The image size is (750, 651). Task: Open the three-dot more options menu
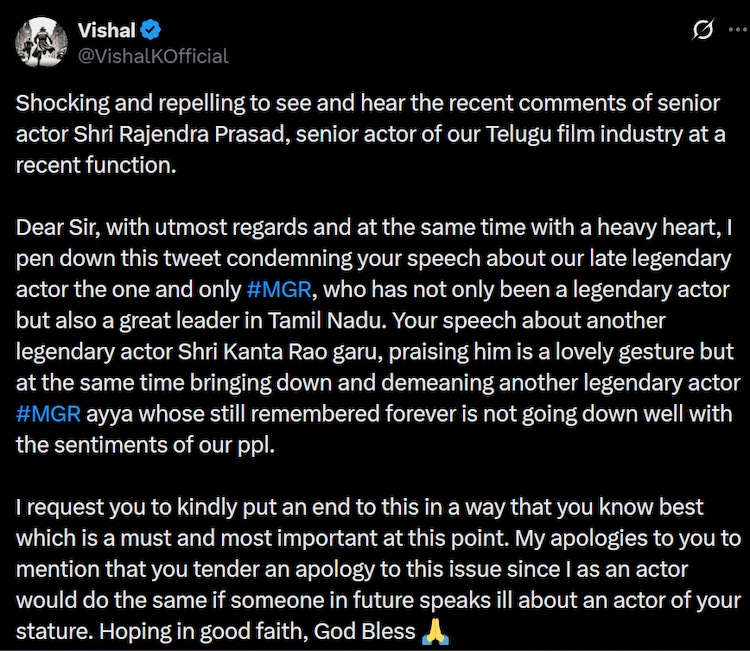[733, 32]
